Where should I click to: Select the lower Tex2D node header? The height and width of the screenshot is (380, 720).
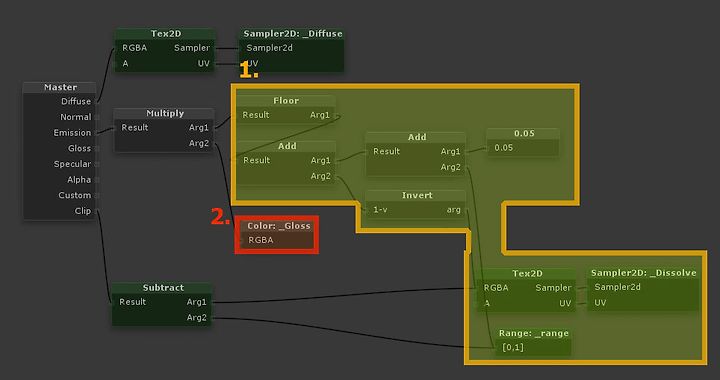(527, 274)
